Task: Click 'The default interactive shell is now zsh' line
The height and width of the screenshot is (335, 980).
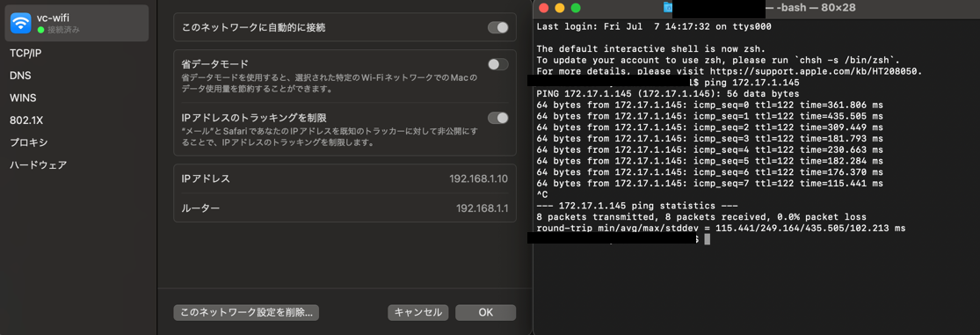Action: (x=650, y=48)
